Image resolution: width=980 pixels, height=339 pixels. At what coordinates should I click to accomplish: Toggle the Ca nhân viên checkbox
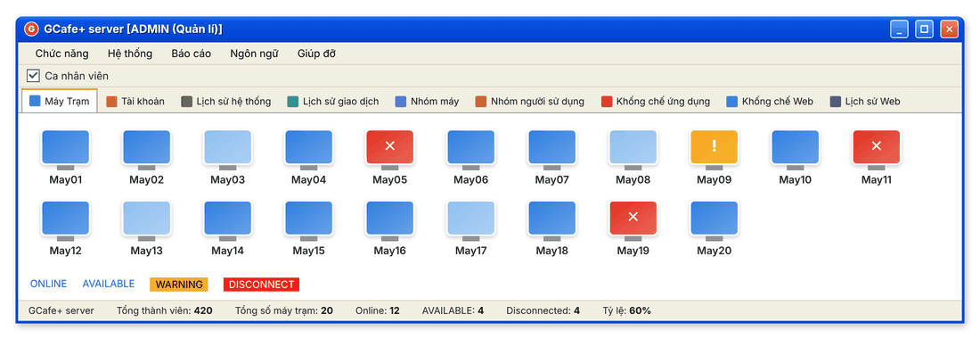[33, 76]
